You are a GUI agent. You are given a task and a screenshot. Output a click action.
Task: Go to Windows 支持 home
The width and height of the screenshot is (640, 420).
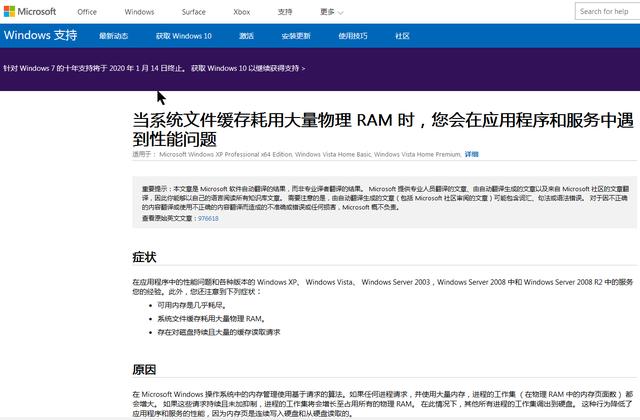coord(40,36)
